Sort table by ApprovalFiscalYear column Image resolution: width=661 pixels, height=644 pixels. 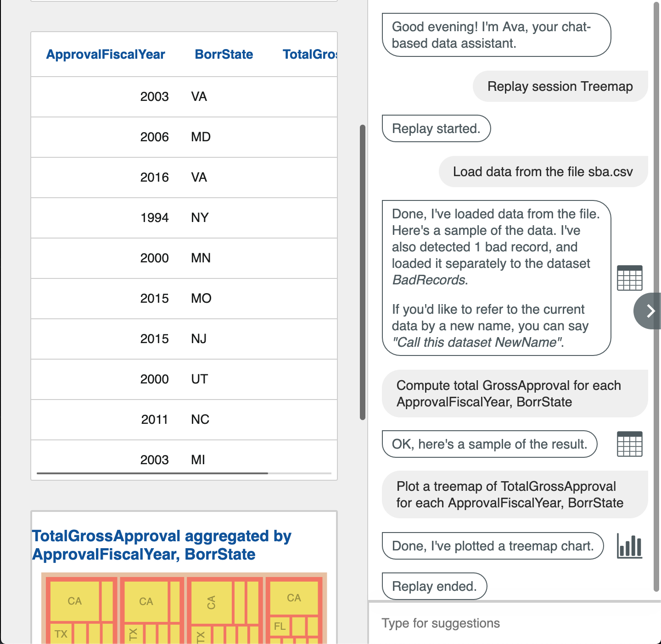tap(105, 54)
